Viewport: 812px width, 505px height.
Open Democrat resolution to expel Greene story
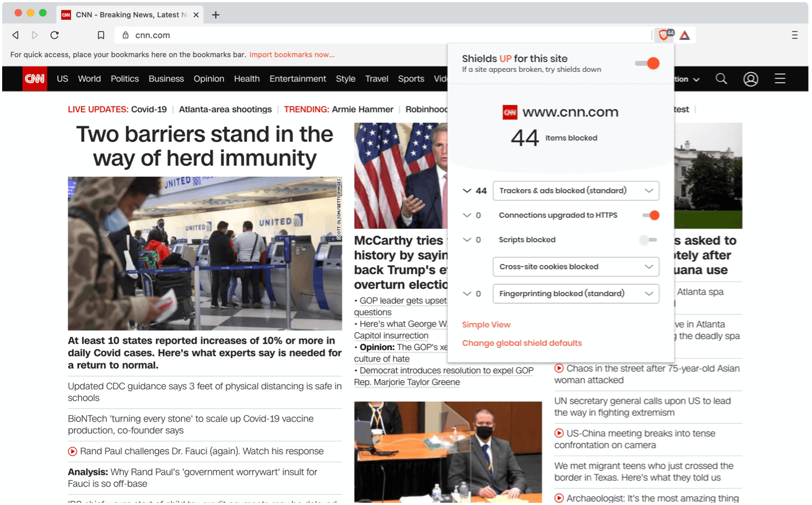[x=444, y=376]
